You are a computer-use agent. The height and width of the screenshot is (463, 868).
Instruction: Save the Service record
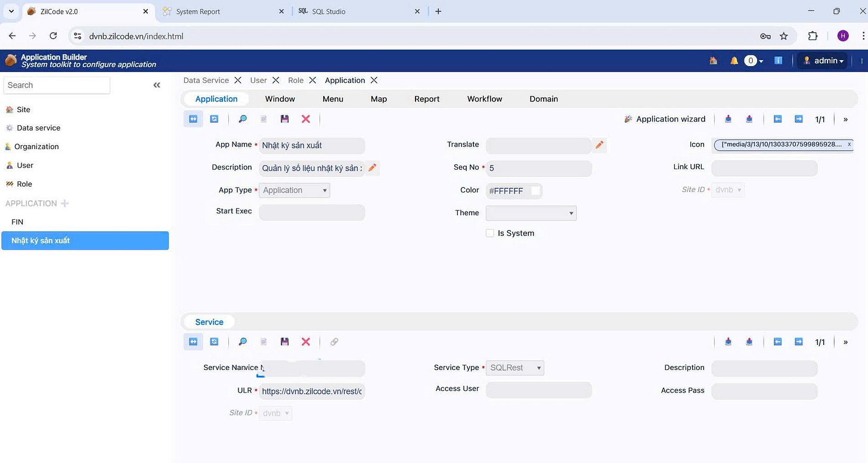coord(284,342)
